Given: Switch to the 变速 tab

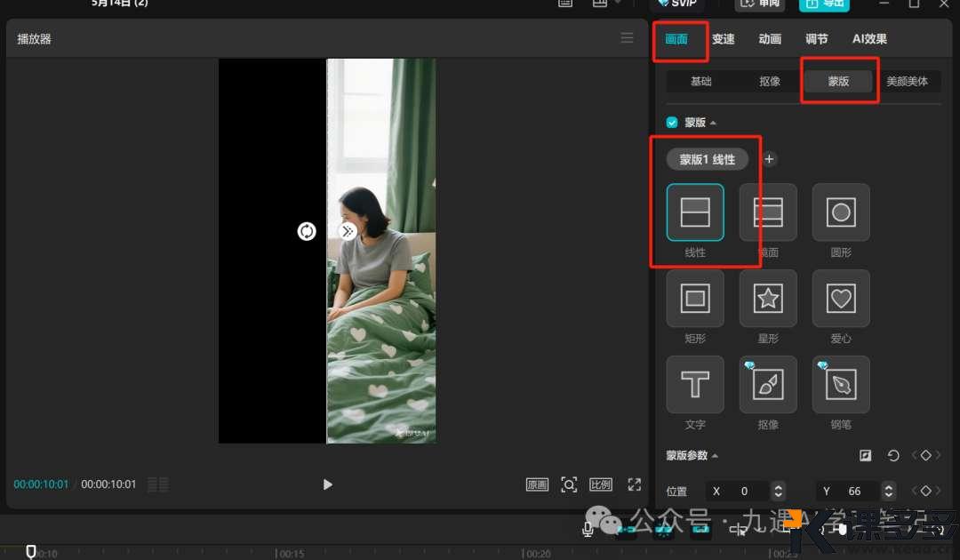Looking at the screenshot, I should tap(724, 39).
